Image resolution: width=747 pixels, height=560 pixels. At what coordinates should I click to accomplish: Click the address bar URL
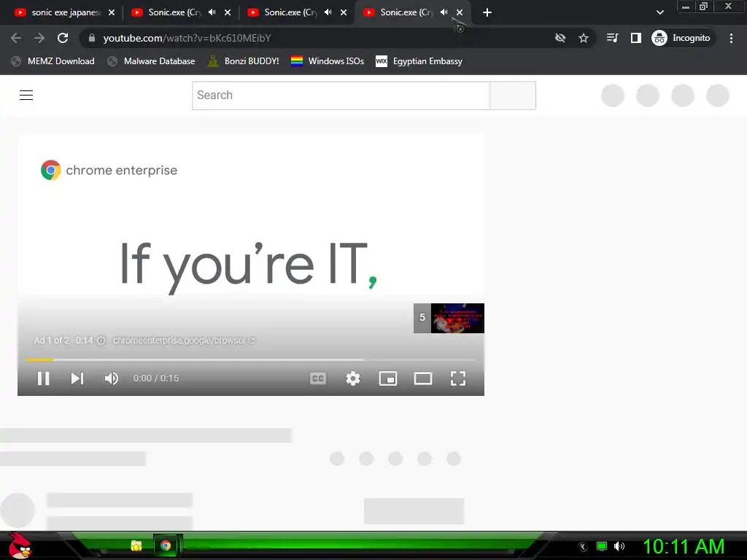(187, 38)
